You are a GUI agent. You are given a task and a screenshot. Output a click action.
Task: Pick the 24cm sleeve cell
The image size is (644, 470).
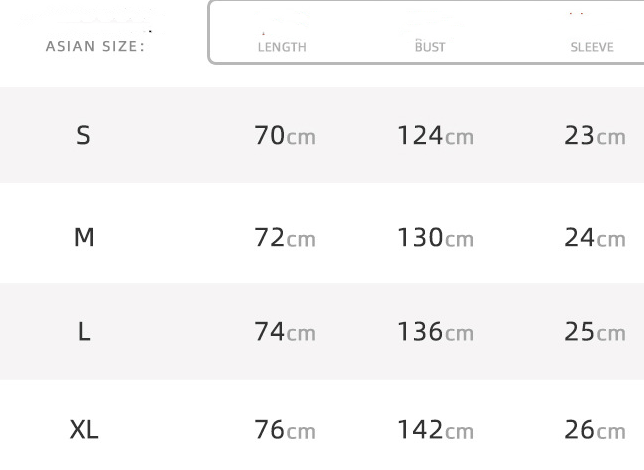594,238
